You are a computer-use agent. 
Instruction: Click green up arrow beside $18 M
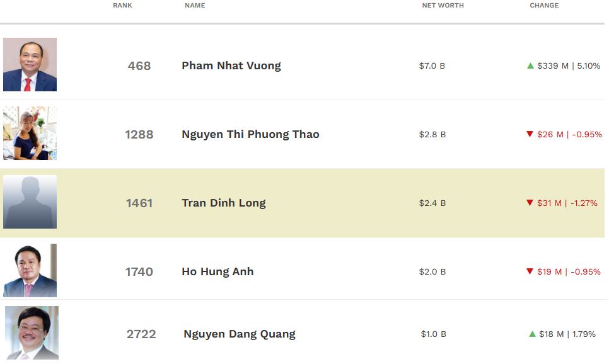click(533, 334)
